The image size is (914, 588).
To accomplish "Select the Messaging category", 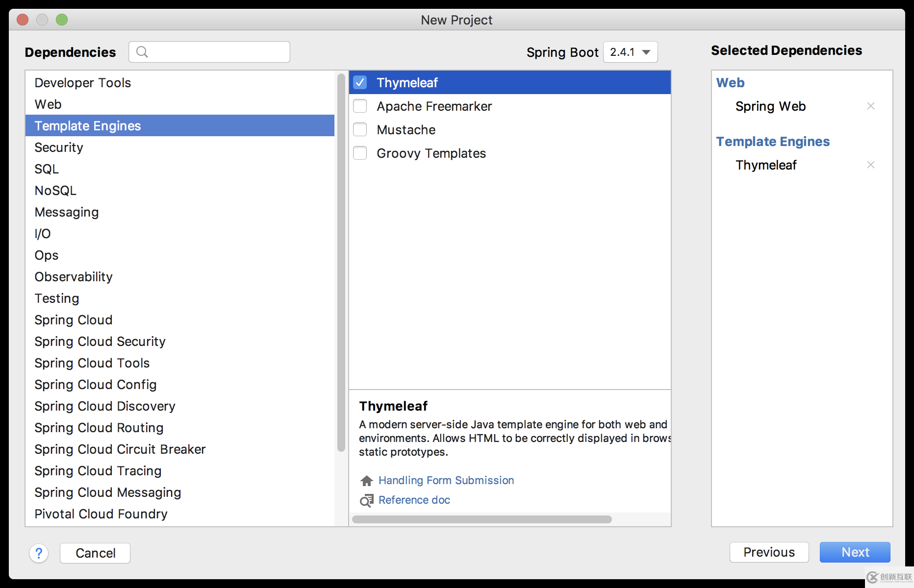I will [x=180, y=212].
